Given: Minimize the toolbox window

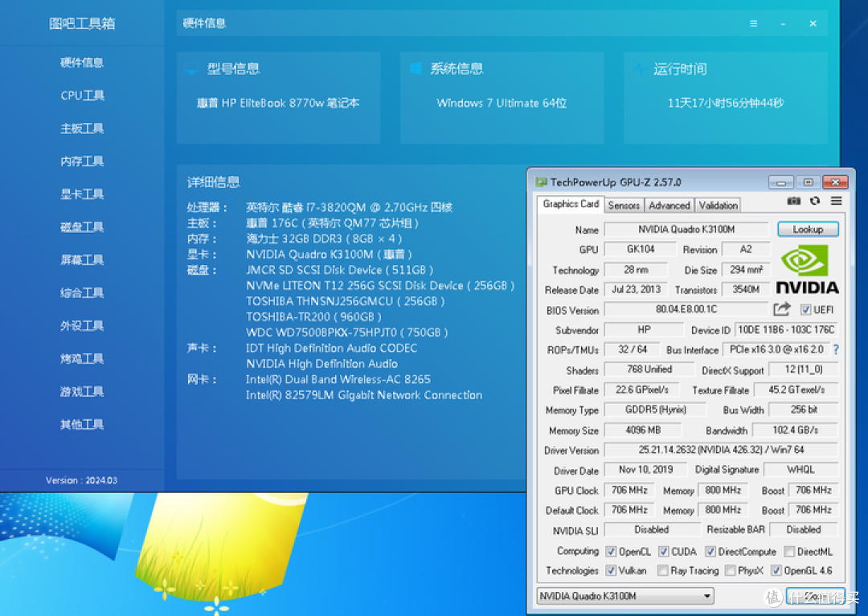Looking at the screenshot, I should tap(783, 24).
